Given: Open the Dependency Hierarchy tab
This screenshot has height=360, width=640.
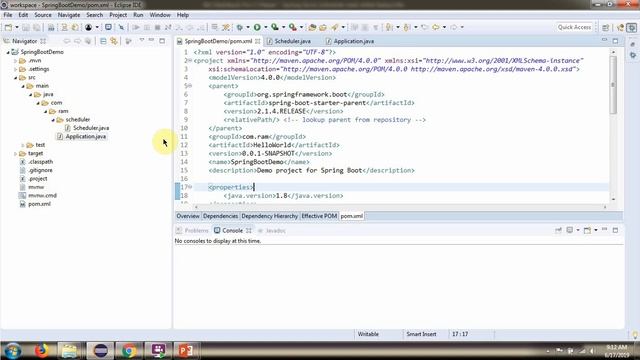Looking at the screenshot, I should pos(269,216).
